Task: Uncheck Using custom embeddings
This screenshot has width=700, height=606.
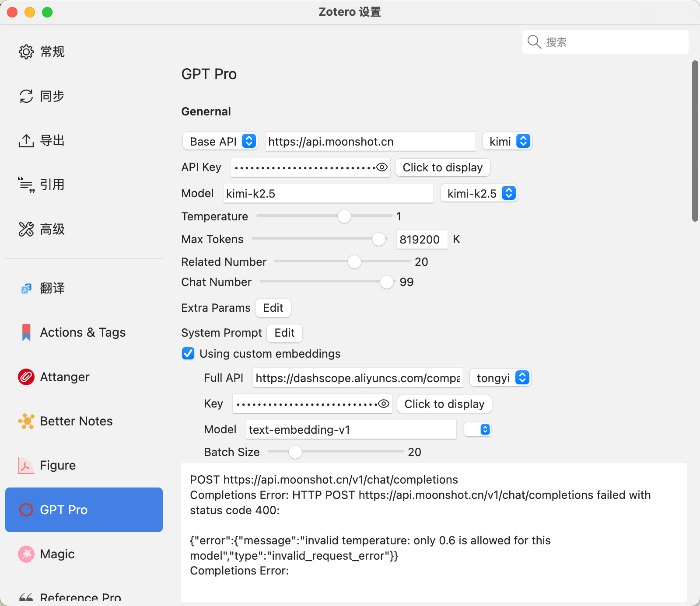Action: tap(188, 353)
